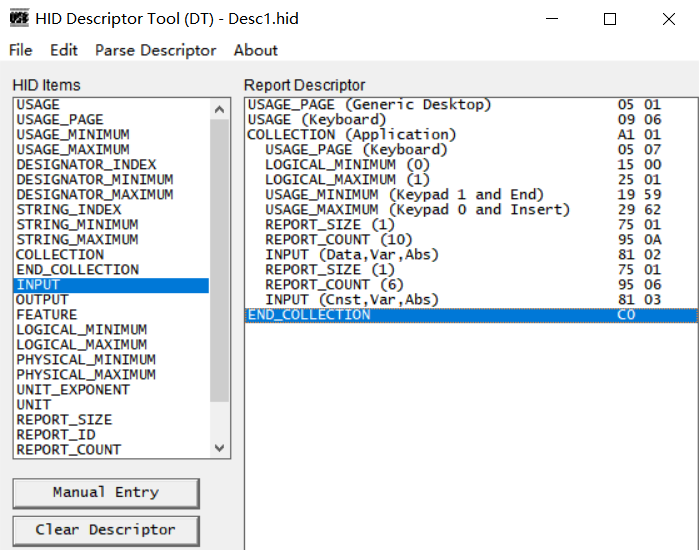Screen dimensions: 699x550
Task: Select OUTPUT in HID Items list
Action: pyautogui.click(x=111, y=300)
